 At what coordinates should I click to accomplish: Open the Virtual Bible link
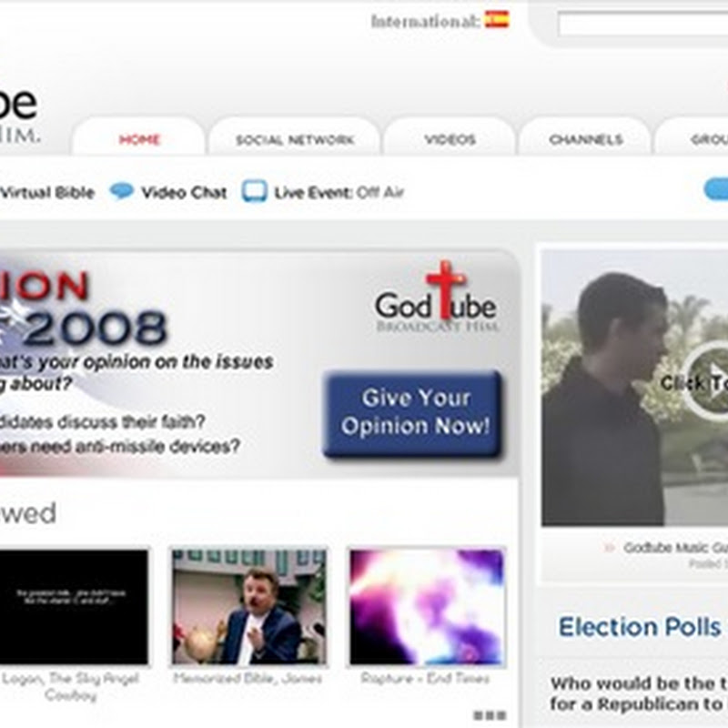click(x=47, y=193)
